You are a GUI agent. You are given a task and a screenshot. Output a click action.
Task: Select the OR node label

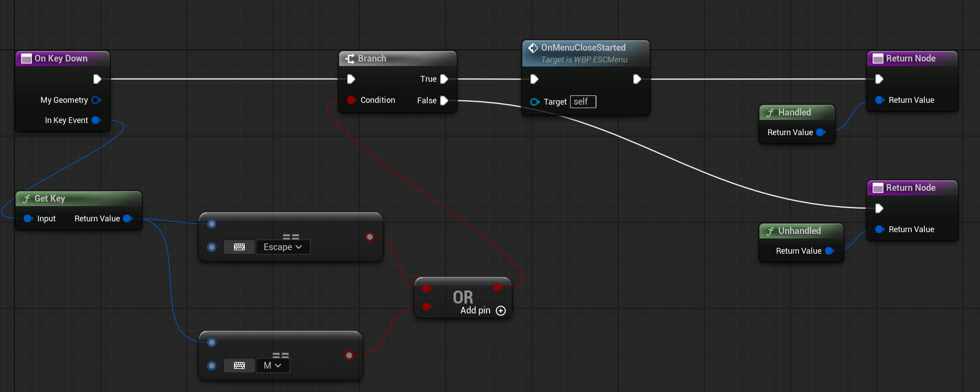click(x=463, y=297)
